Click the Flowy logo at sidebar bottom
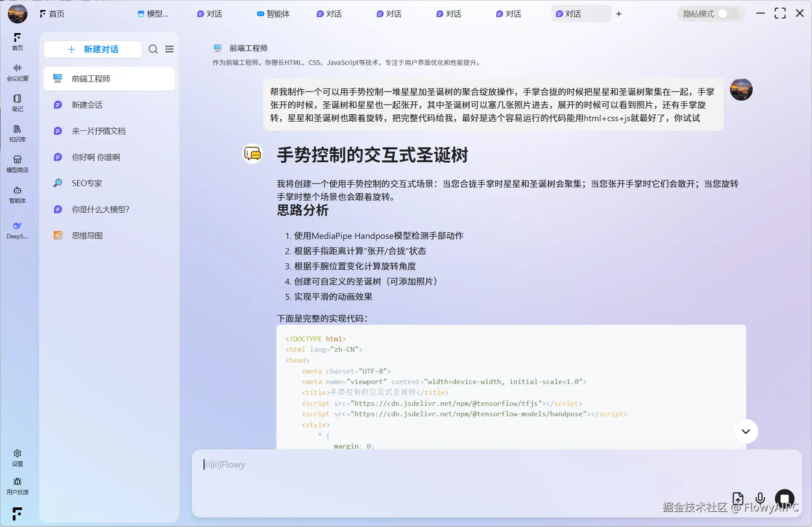 17,513
